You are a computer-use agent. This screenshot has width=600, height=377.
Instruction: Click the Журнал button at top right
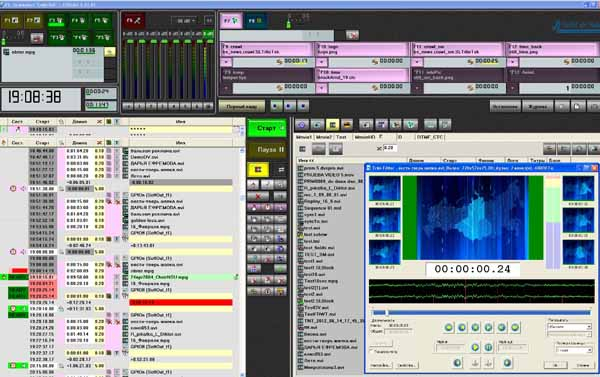tap(538, 106)
